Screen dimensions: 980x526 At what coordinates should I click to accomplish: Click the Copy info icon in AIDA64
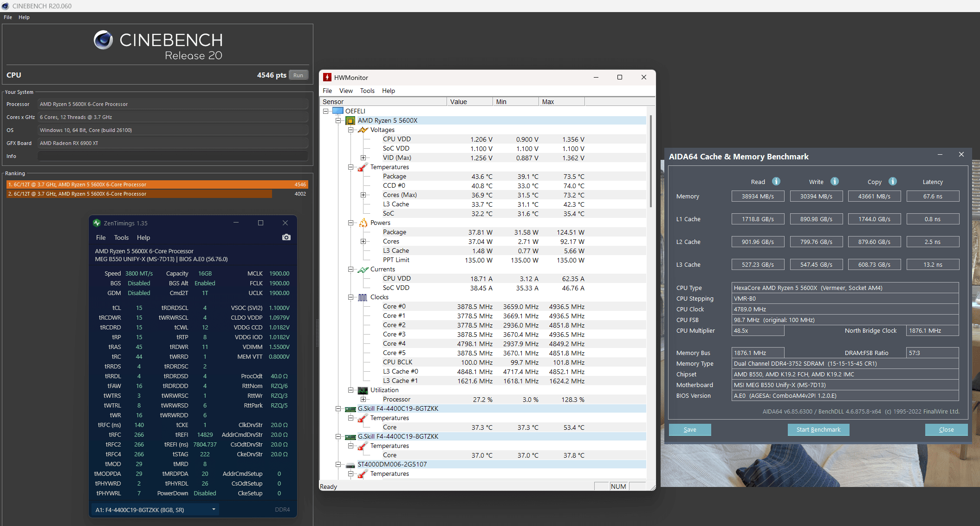click(893, 182)
